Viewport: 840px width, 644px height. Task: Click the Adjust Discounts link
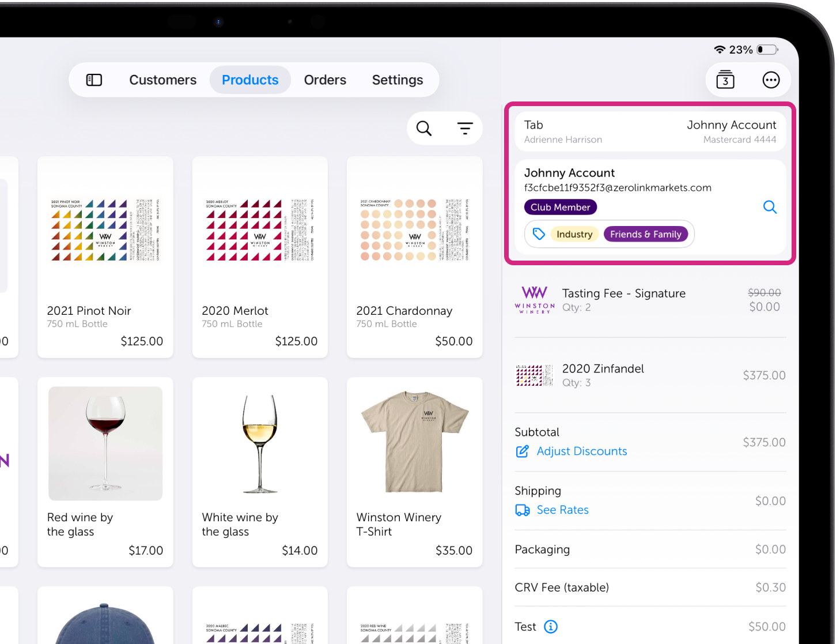click(x=582, y=451)
